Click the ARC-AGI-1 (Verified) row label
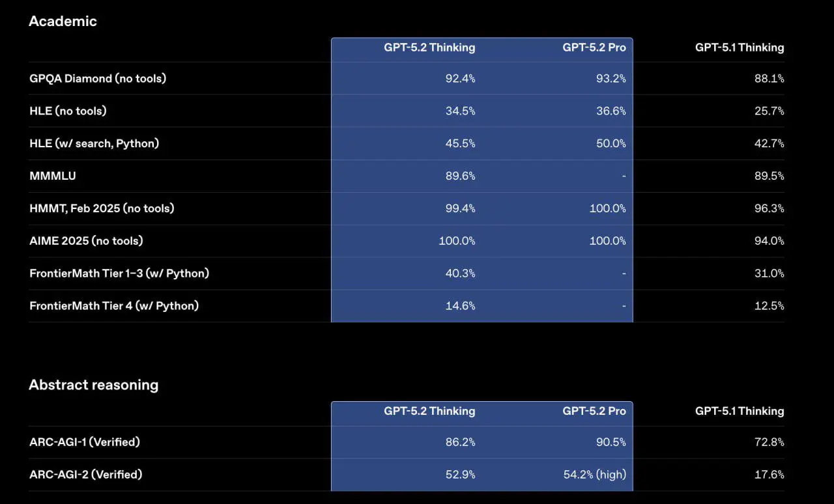Screen dimensions: 834x504 coord(85,442)
